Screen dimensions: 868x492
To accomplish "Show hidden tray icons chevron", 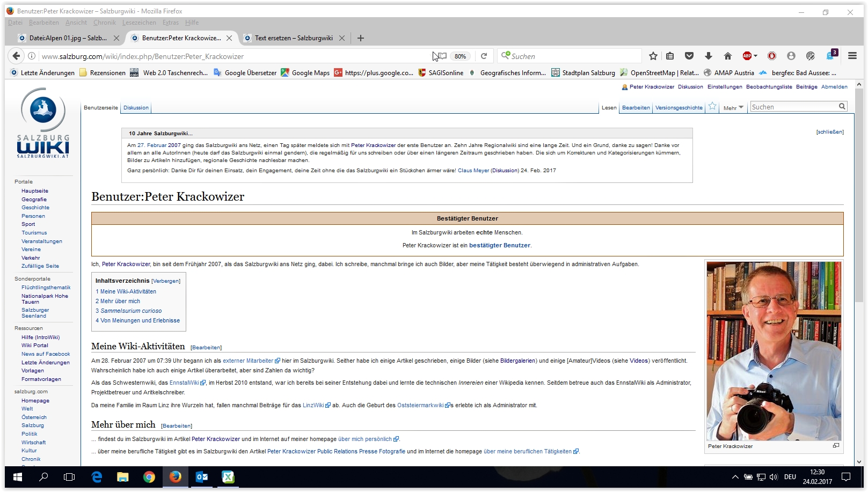I will pos(735,477).
